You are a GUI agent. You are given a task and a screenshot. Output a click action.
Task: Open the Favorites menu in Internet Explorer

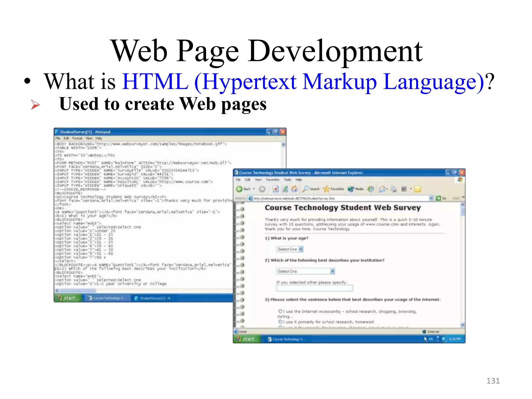click(272, 179)
